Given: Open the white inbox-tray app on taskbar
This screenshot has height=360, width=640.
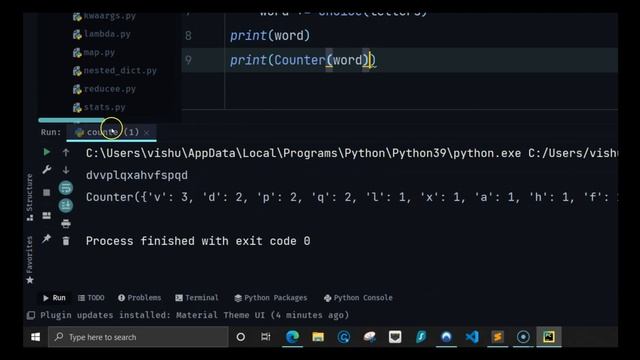Looking at the screenshot, I should coord(395,337).
